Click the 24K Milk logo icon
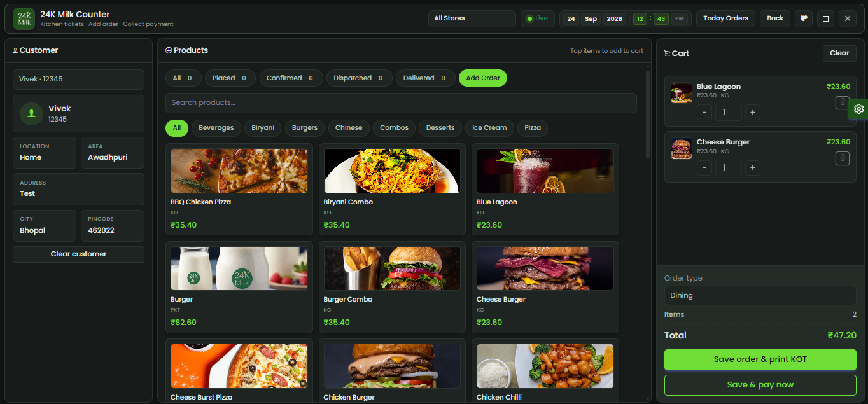The width and height of the screenshot is (868, 404). coord(24,18)
